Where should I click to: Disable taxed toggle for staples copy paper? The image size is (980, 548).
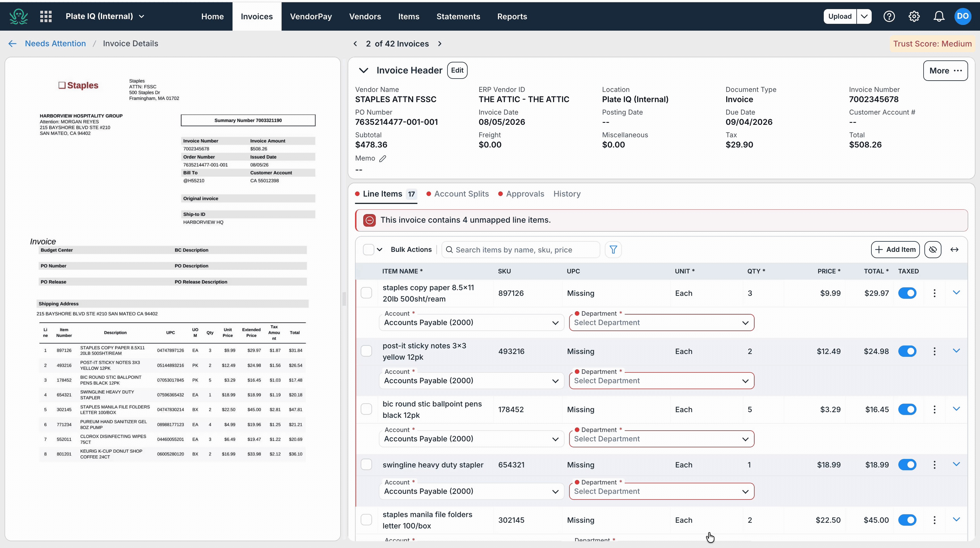click(x=907, y=293)
